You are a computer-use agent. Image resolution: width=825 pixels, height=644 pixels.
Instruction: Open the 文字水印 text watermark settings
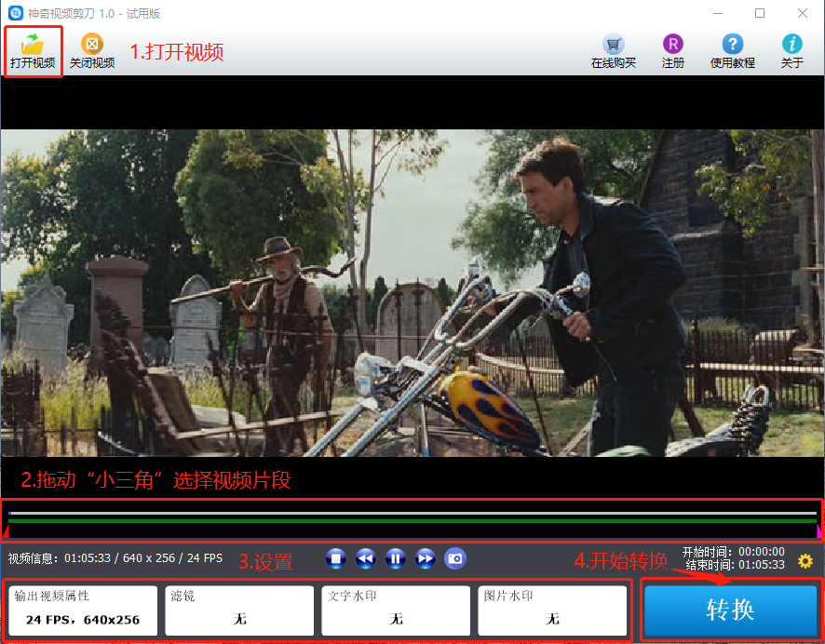396,610
